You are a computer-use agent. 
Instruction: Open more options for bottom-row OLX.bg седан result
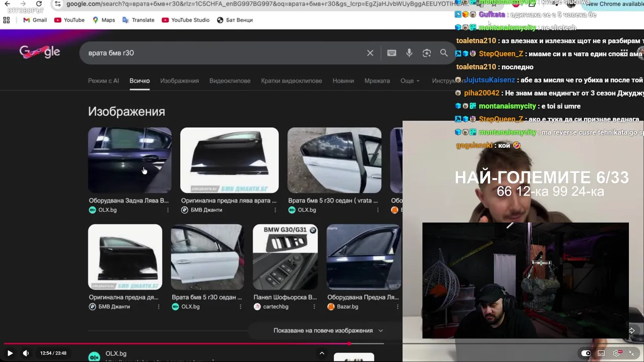coord(240,307)
